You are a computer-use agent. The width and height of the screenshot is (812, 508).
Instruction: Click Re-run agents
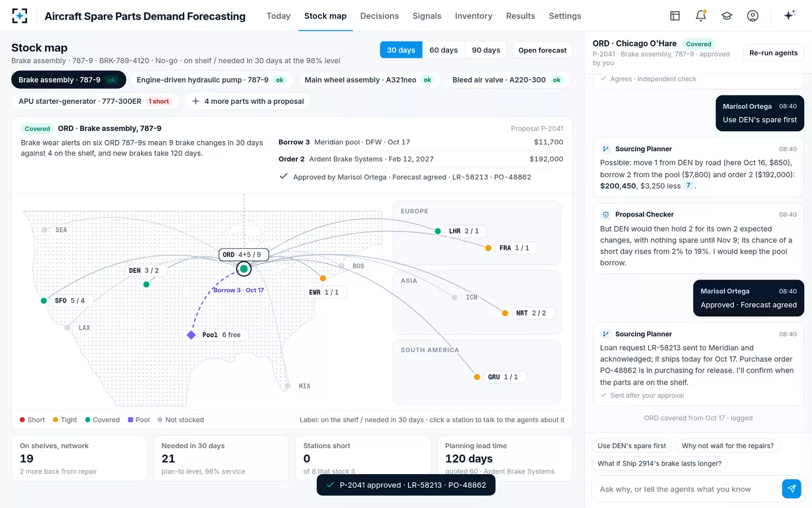pyautogui.click(x=774, y=53)
